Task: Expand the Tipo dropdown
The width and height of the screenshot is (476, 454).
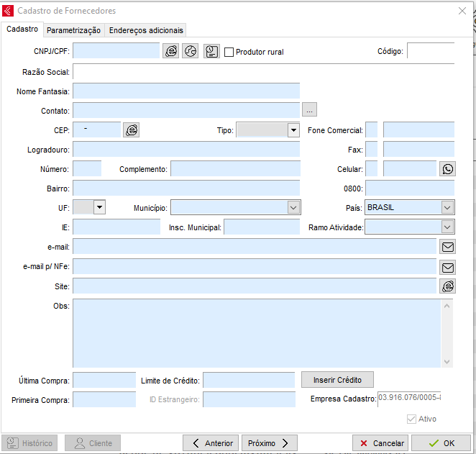Action: (x=293, y=130)
